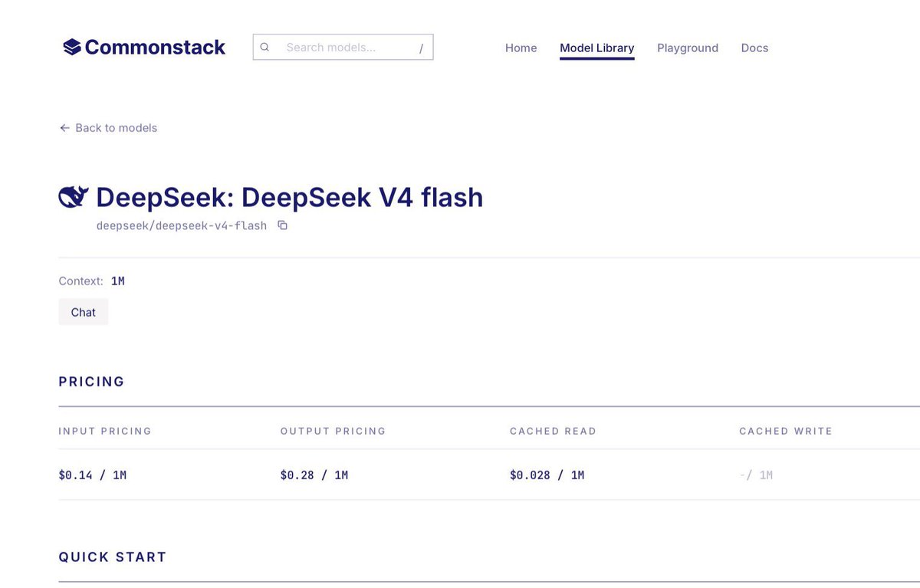920x588 pixels.
Task: Return via Back to models link
Action: pos(108,128)
